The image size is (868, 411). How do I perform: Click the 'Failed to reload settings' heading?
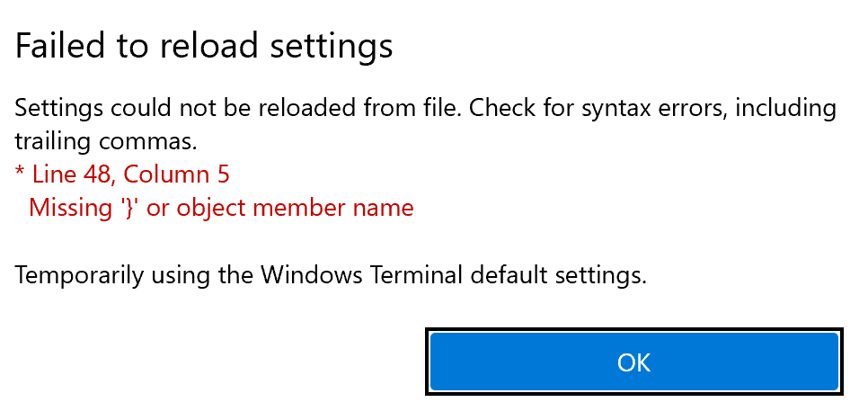click(204, 46)
